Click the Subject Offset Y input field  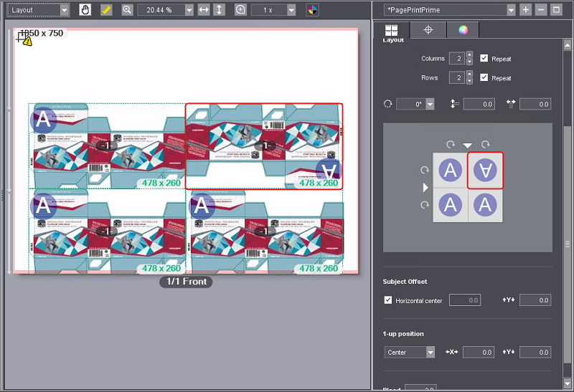(x=535, y=300)
